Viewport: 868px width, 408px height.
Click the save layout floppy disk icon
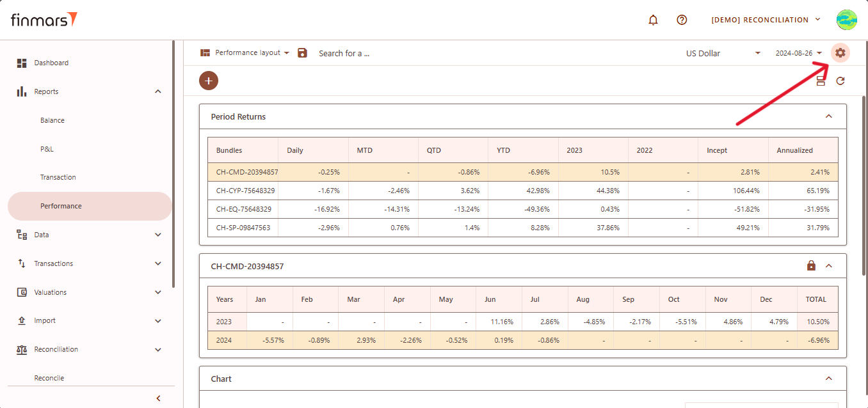click(303, 53)
